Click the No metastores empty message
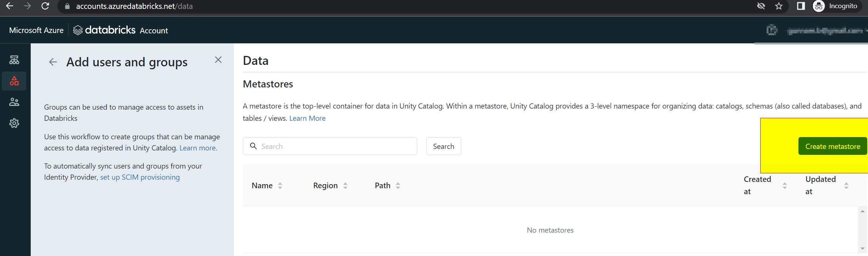868x256 pixels. pos(550,230)
